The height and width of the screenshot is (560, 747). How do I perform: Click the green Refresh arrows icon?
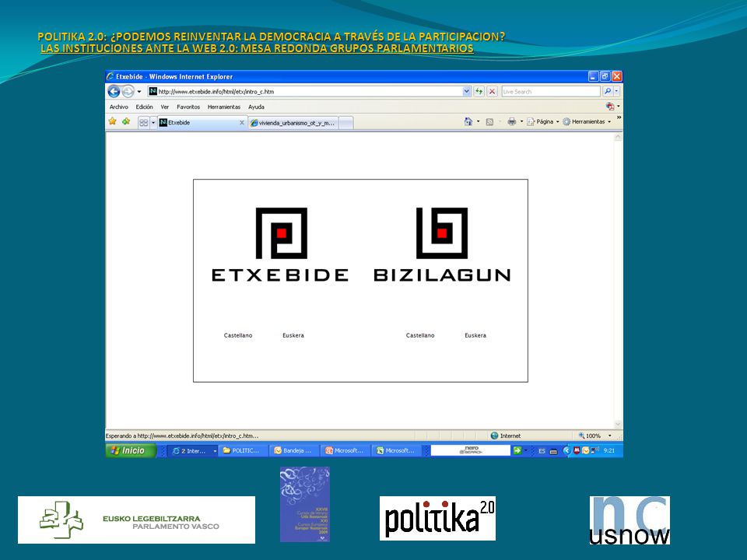[479, 92]
